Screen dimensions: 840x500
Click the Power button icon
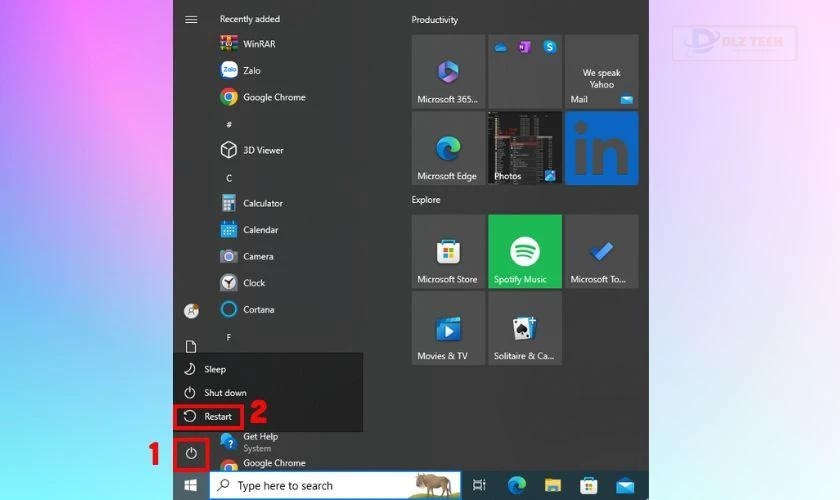point(191,454)
